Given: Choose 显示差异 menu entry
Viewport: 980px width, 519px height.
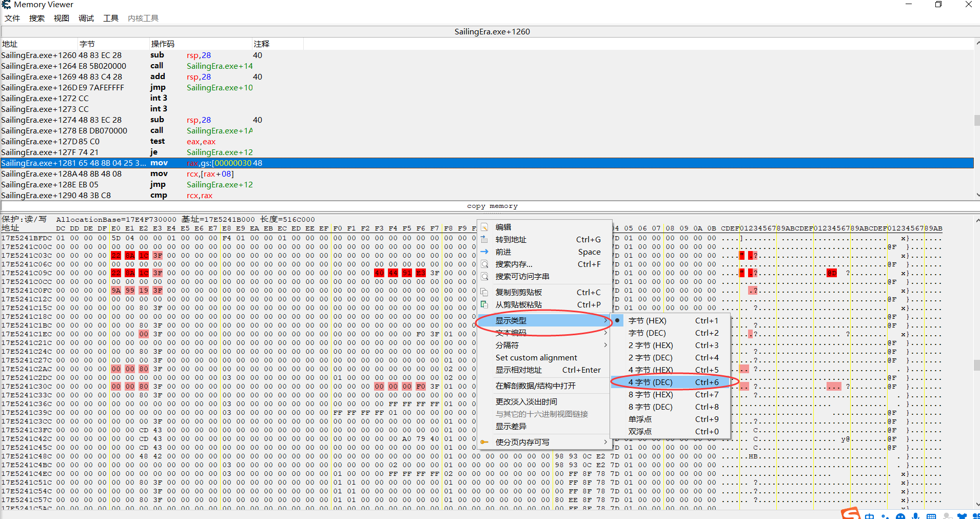Looking at the screenshot, I should (544, 426).
